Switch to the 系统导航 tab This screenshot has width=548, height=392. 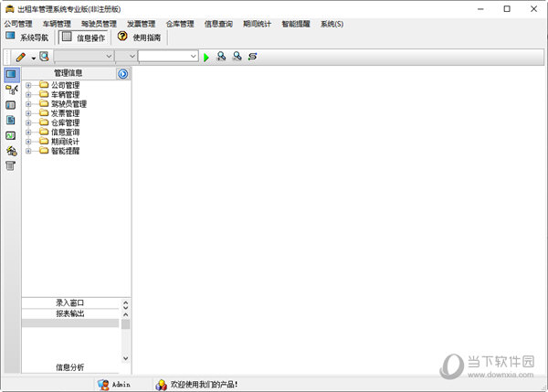pyautogui.click(x=27, y=37)
